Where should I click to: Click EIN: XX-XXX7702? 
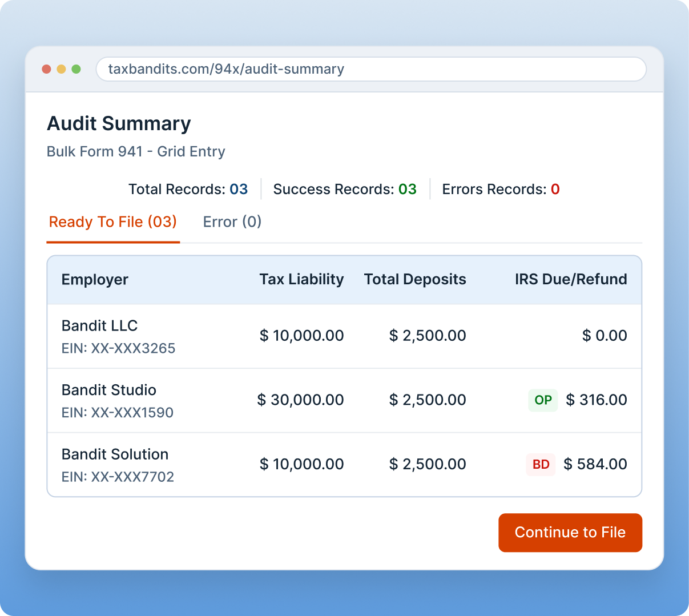tap(118, 477)
